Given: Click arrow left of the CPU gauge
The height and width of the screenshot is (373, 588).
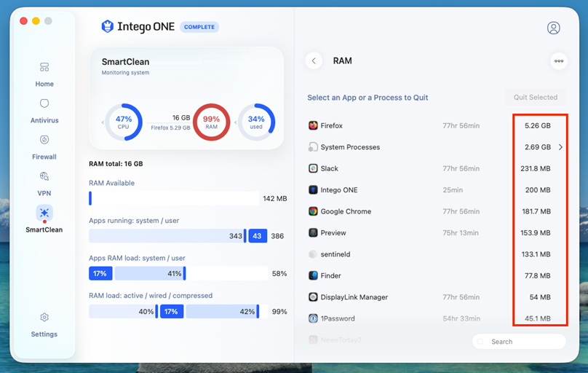Looking at the screenshot, I should [103, 122].
